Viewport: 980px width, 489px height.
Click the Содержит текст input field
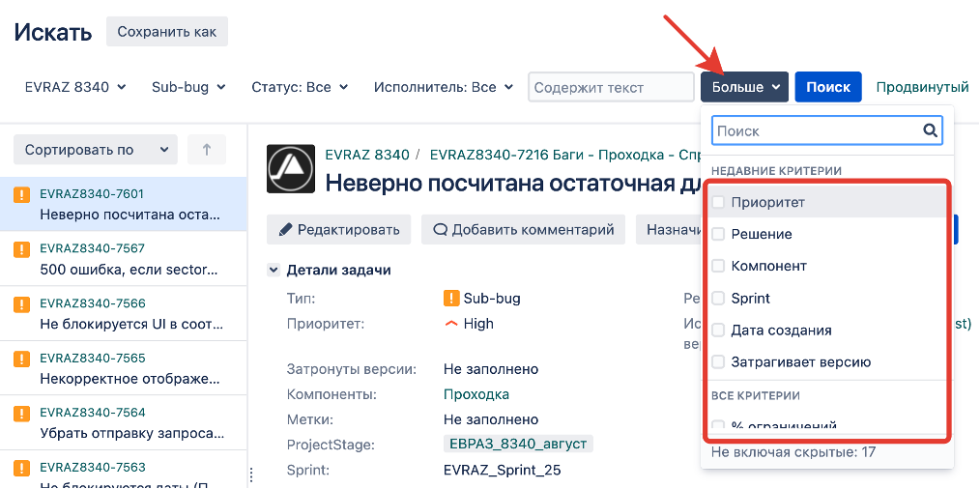pyautogui.click(x=611, y=87)
